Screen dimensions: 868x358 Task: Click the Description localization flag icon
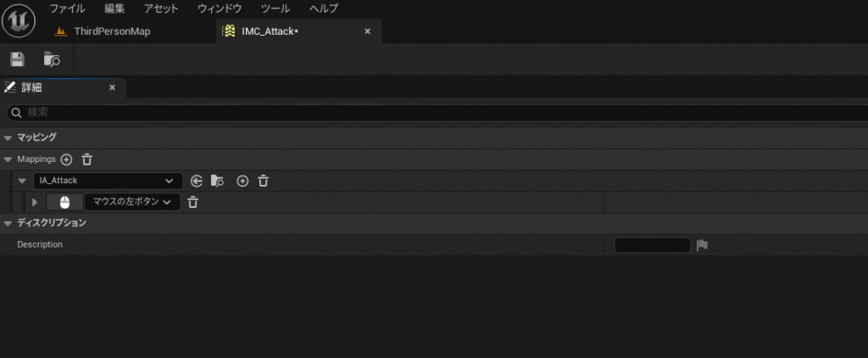point(703,245)
